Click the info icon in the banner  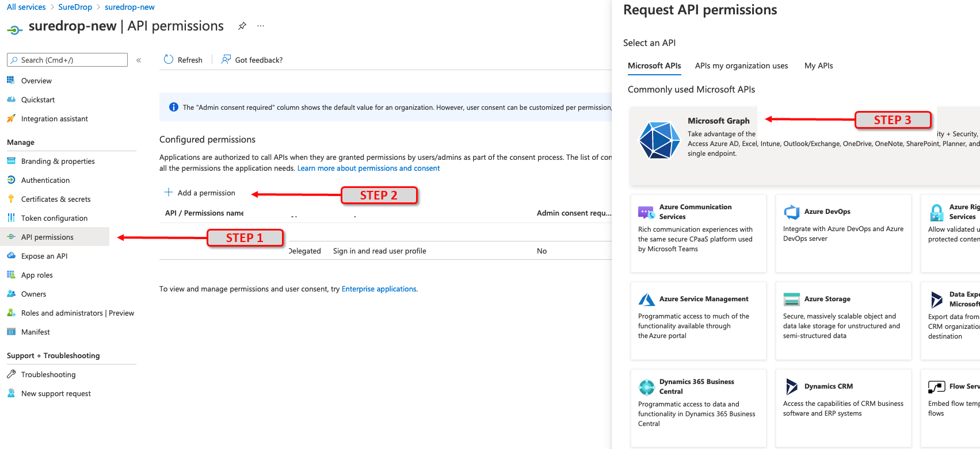[x=173, y=107]
